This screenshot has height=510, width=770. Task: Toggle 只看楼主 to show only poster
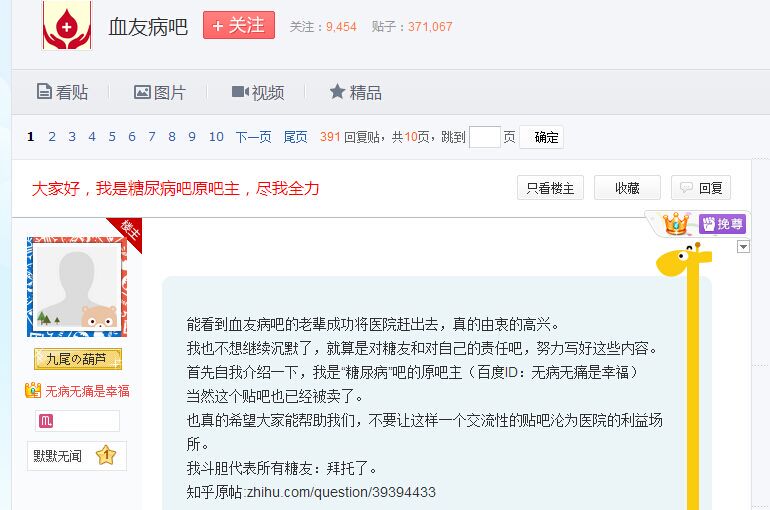[x=550, y=188]
